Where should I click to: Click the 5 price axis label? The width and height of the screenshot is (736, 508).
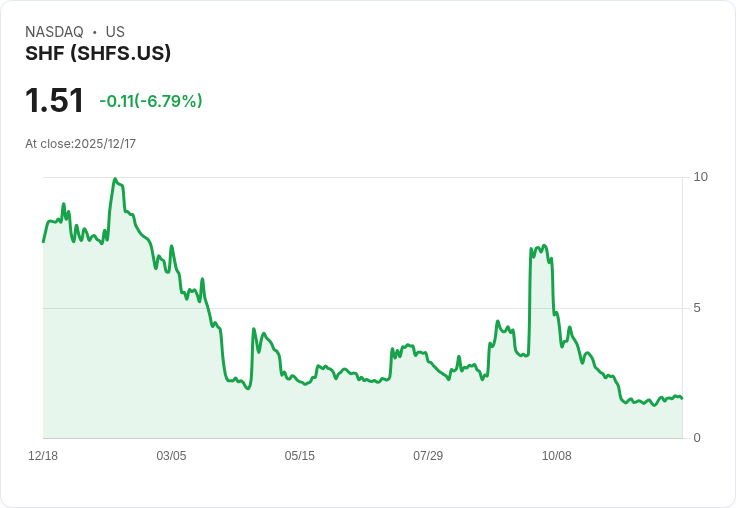(697, 308)
